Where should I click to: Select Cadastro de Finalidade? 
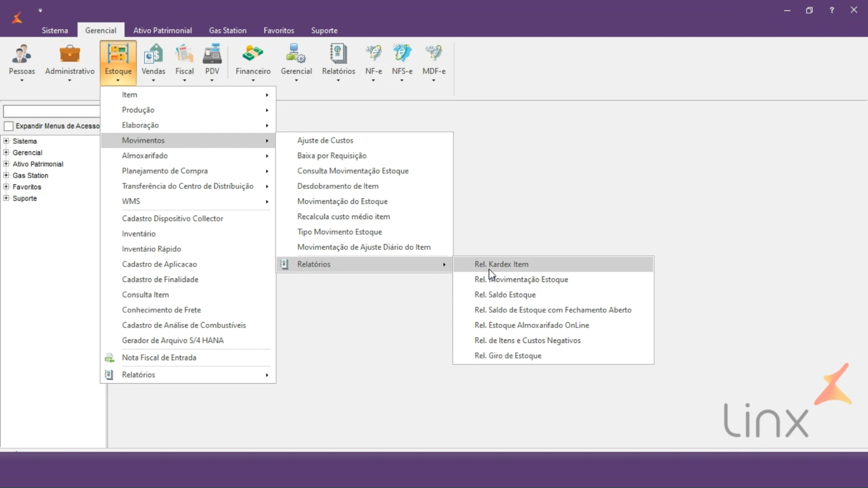click(x=188, y=279)
